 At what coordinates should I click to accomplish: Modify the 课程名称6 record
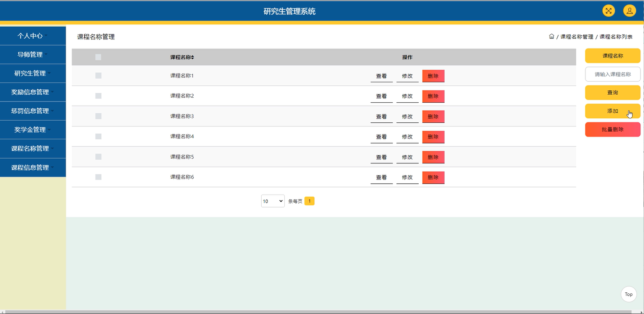tap(407, 177)
